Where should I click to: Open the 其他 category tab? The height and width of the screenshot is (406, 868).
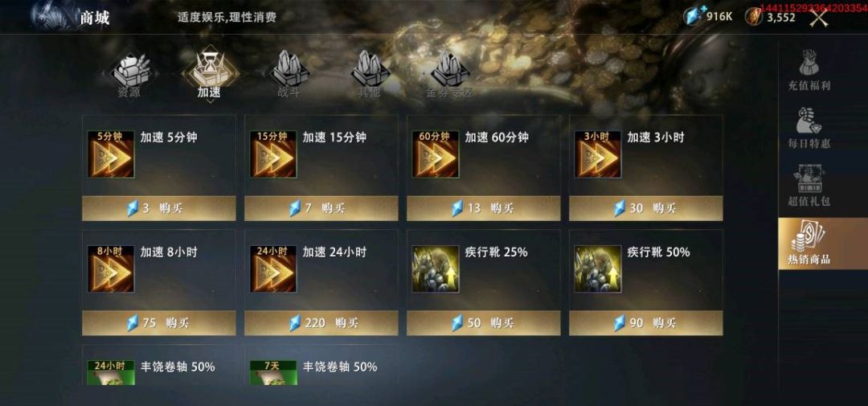tap(369, 74)
